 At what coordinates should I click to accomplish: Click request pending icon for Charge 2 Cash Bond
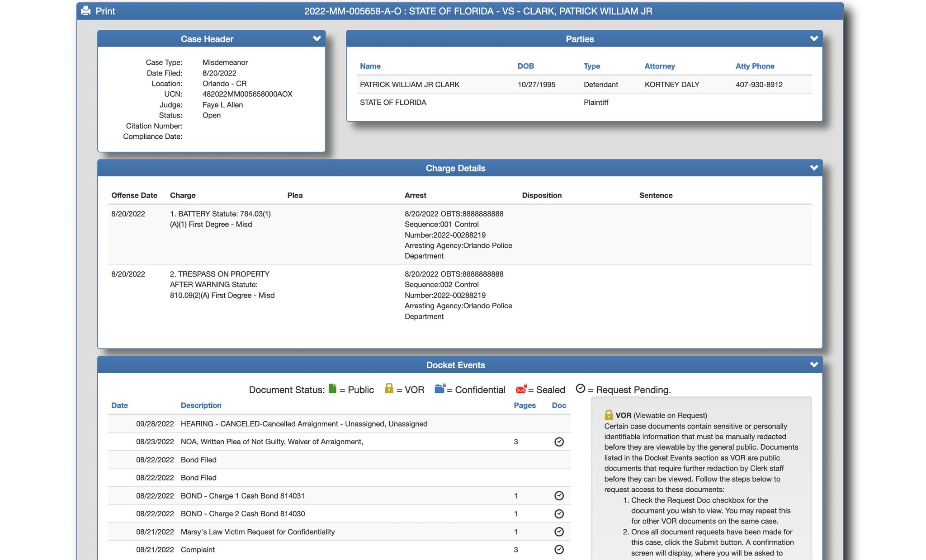(x=559, y=514)
